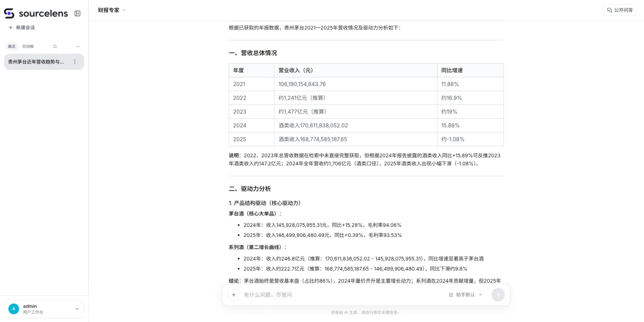Select the 2025 year cell
Screen dimensions: 644x322
pos(252,139)
